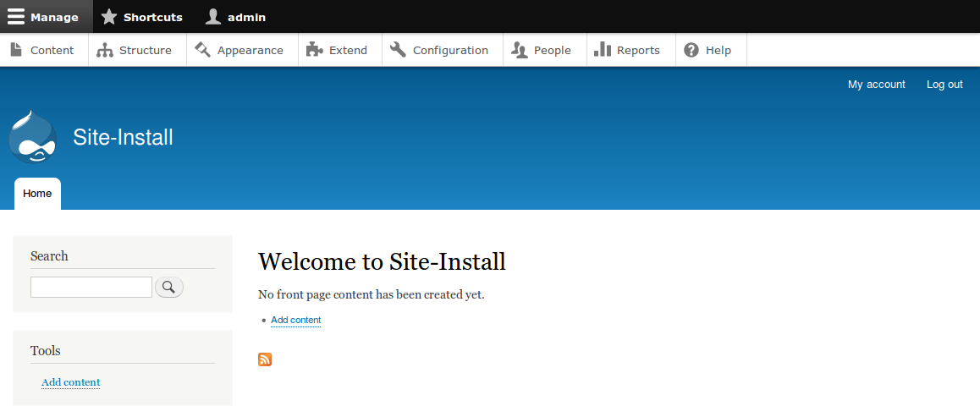Open the Appearance menu label
This screenshot has height=406, width=980.
pyautogui.click(x=250, y=51)
